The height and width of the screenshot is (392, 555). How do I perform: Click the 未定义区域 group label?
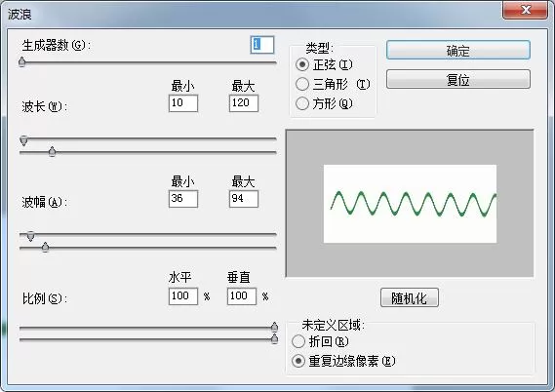point(333,325)
